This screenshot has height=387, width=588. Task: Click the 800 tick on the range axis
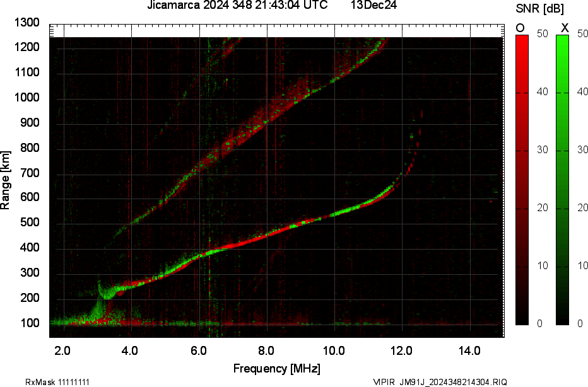click(30, 147)
